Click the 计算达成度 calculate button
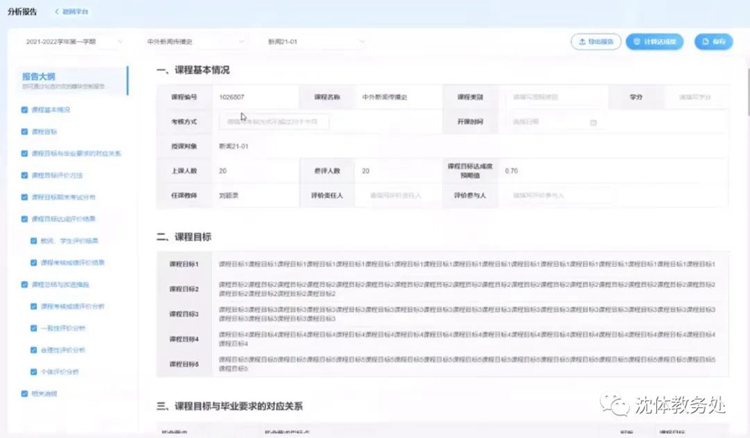 click(x=654, y=42)
